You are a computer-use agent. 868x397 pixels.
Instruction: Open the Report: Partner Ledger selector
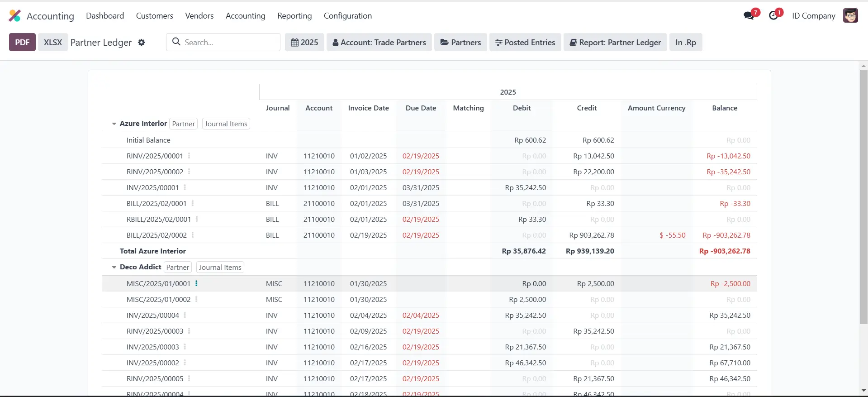[615, 42]
